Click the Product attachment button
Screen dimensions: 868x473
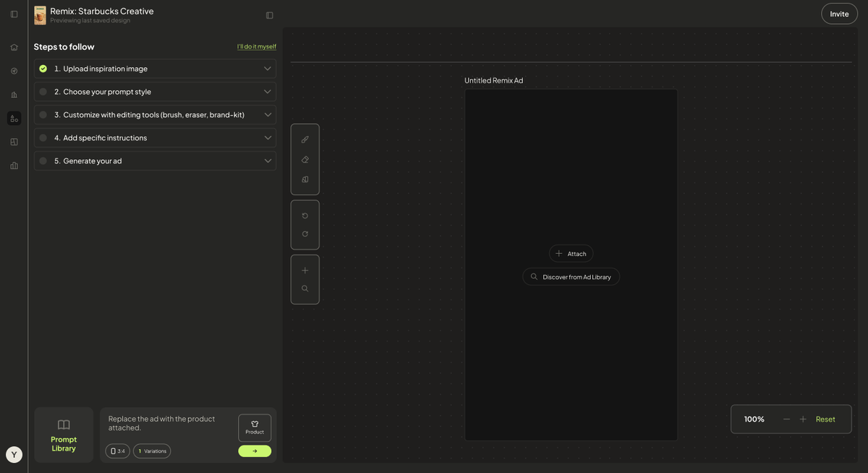coord(255,427)
